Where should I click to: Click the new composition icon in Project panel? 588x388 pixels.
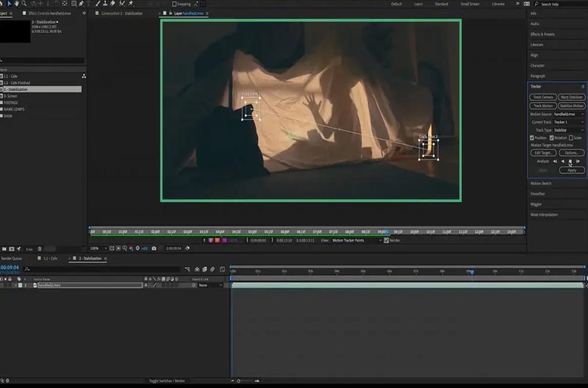coord(12,249)
